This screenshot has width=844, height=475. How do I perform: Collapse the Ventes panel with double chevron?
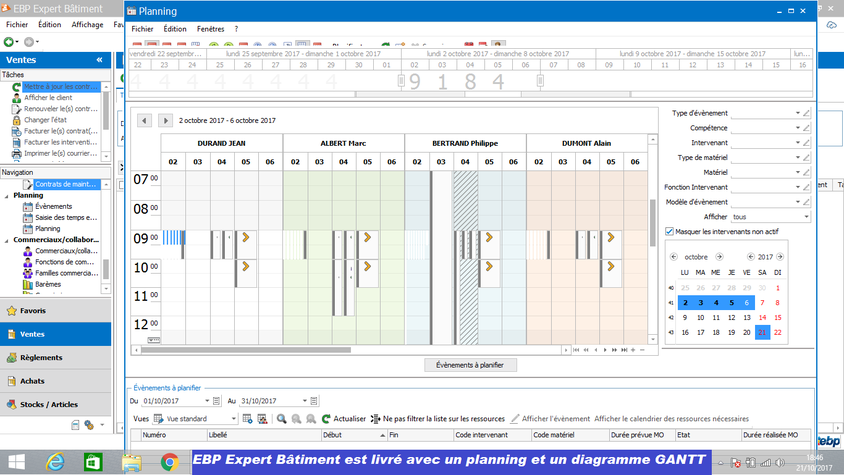pyautogui.click(x=100, y=60)
